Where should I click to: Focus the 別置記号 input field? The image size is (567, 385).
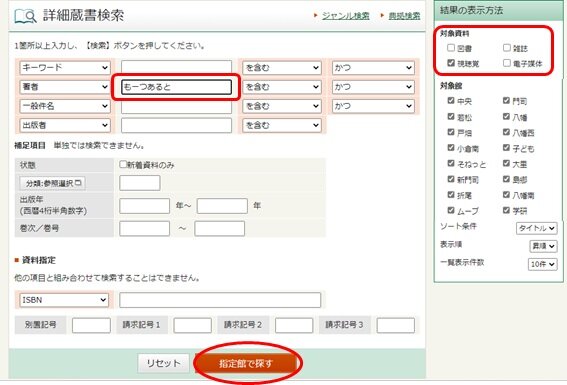[x=91, y=325]
